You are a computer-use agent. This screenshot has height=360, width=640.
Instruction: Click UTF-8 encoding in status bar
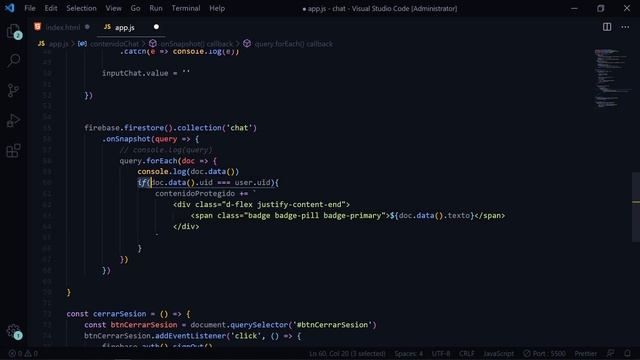click(x=441, y=353)
